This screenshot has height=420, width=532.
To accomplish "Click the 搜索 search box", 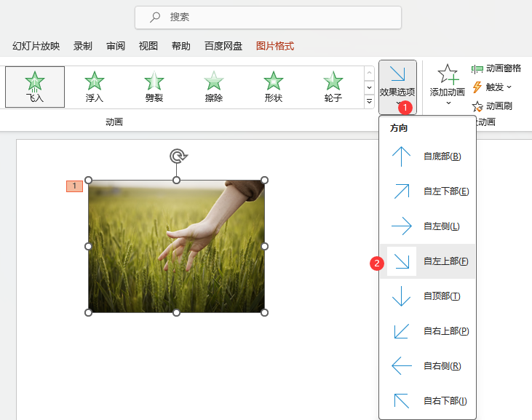I will click(x=268, y=17).
